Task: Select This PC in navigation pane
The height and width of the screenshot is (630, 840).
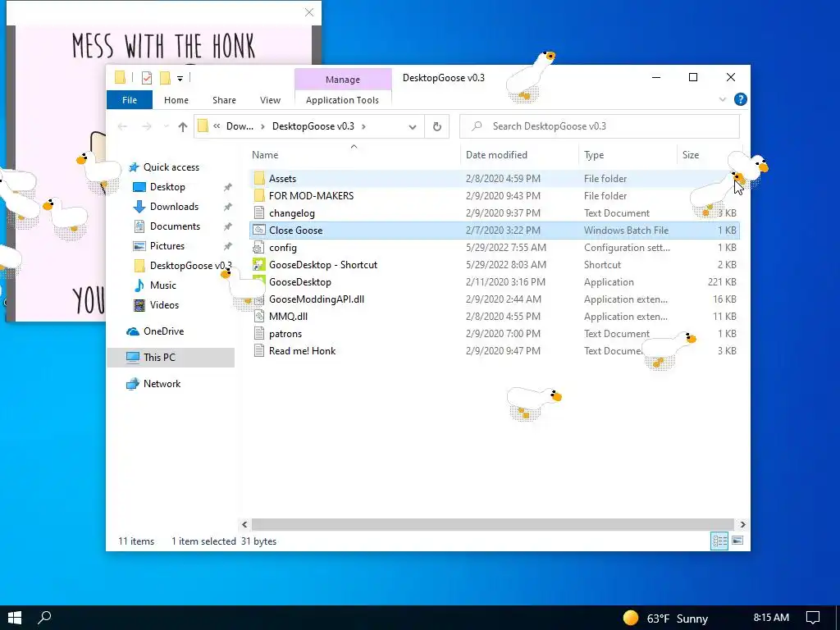Action: coord(171,358)
